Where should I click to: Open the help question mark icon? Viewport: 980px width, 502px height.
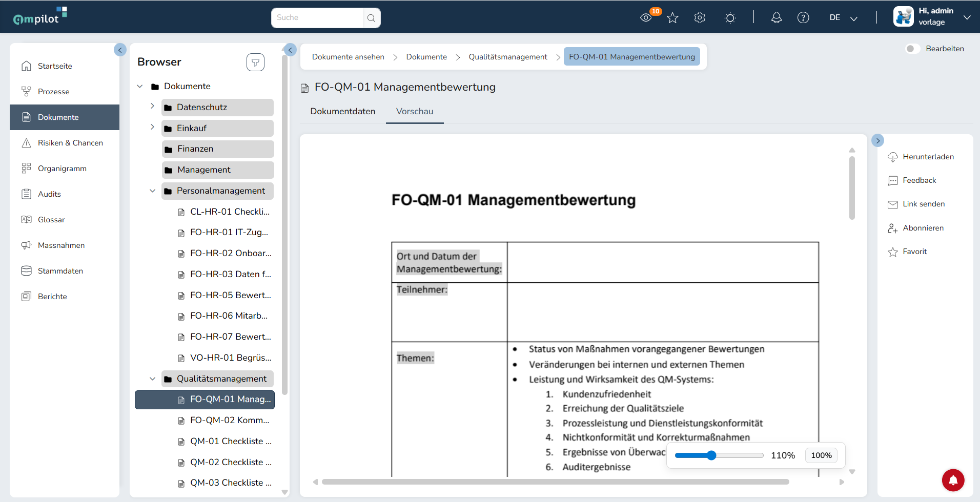[x=803, y=18]
